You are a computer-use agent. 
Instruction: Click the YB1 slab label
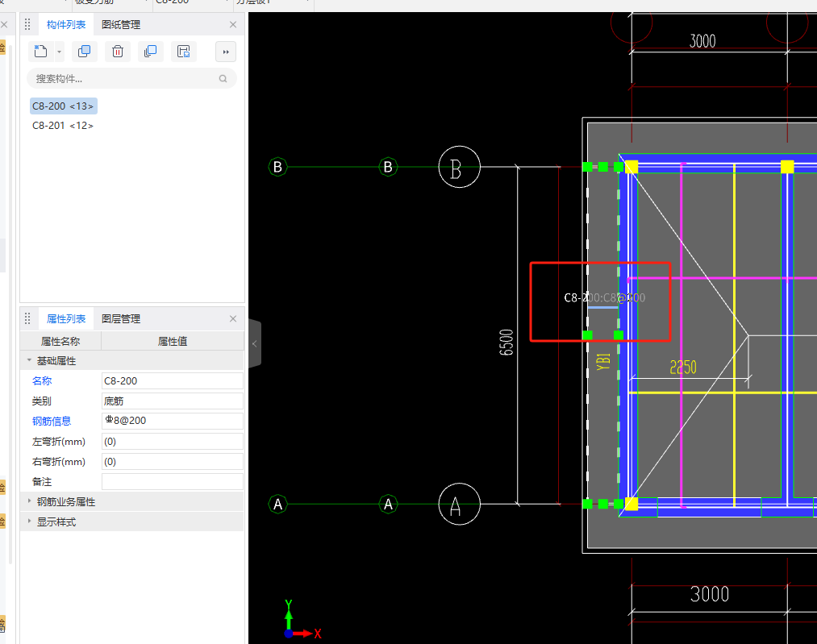(x=602, y=361)
